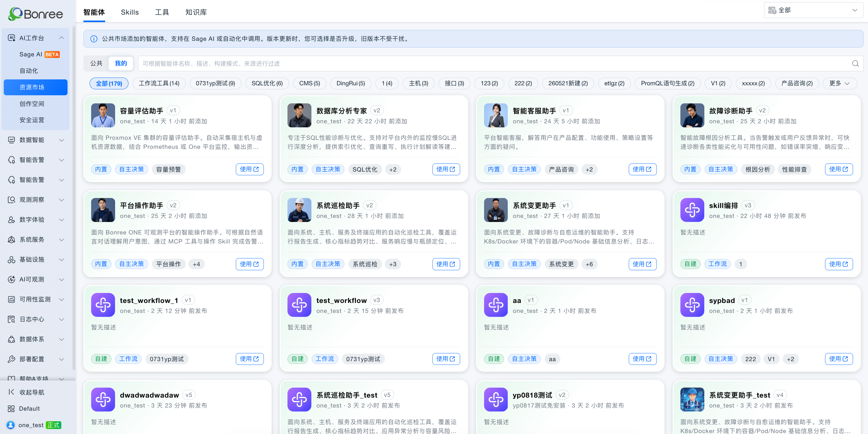Click the aa agent purple icon
The image size is (868, 434).
[x=496, y=305]
